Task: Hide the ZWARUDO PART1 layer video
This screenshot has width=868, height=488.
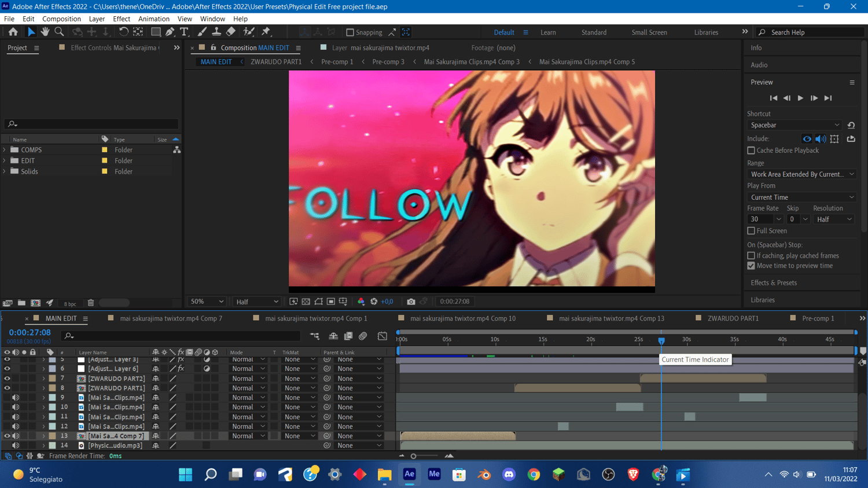Action: 7,388
